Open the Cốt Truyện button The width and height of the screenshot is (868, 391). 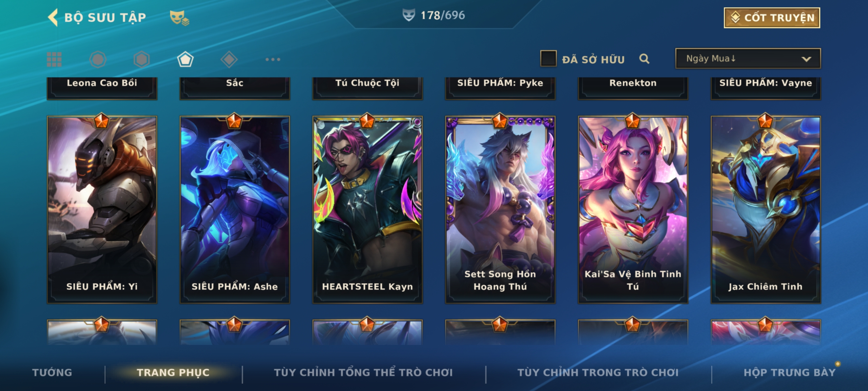(772, 17)
